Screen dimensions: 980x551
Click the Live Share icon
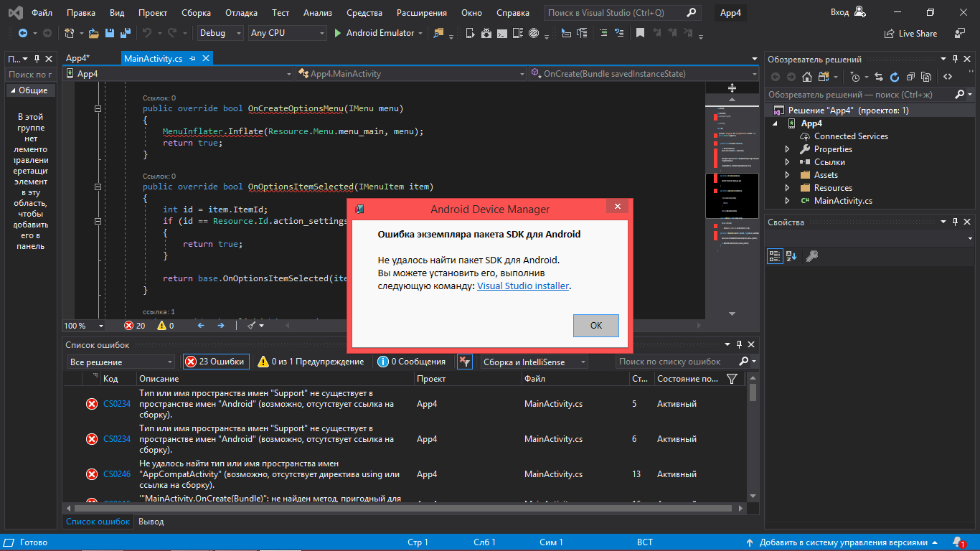coord(890,33)
